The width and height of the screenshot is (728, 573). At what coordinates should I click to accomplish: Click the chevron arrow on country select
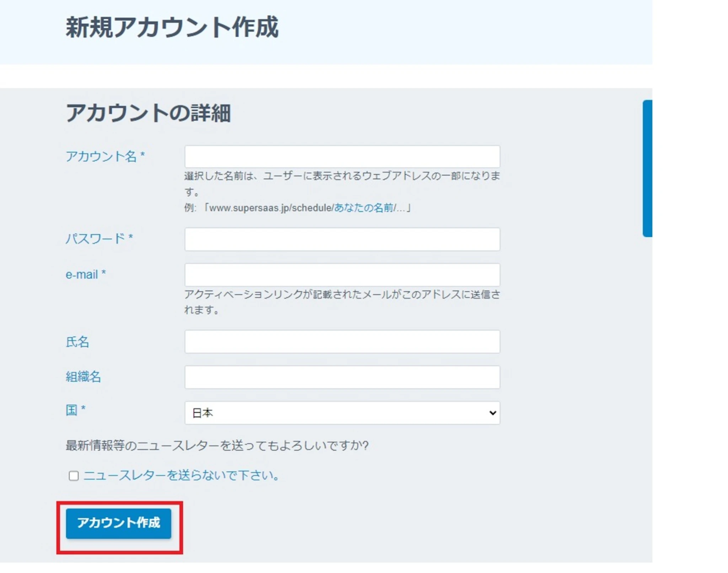[492, 413]
